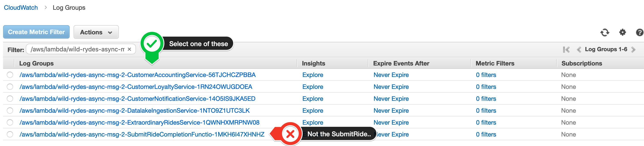Open the CloudWatch breadcrumb link
Viewport: 644px width, 146px height.
coord(21,8)
